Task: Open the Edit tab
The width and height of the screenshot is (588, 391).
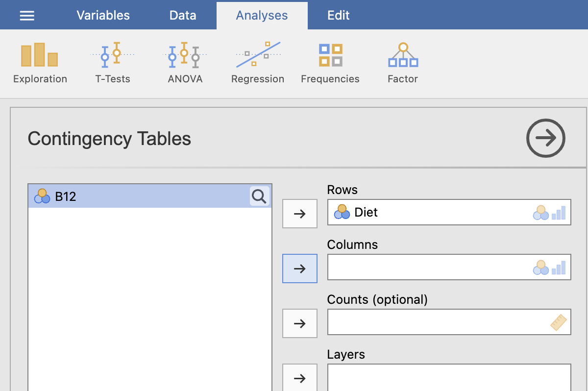Action: coord(338,16)
